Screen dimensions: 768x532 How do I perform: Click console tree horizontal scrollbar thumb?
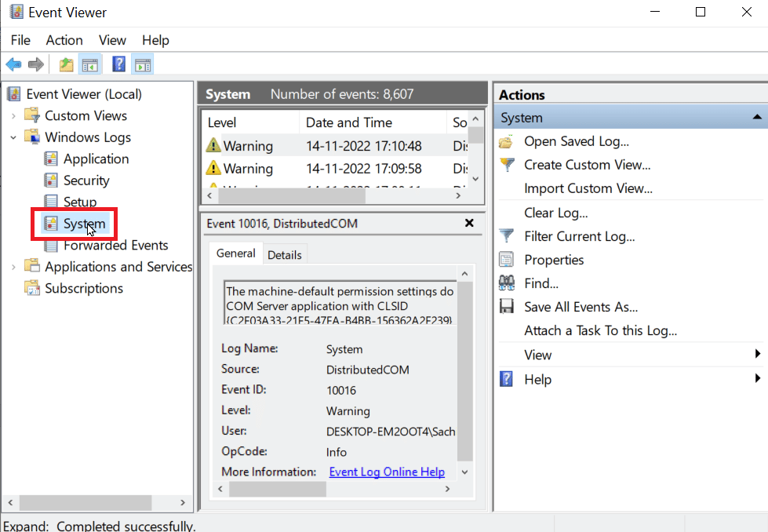[86, 503]
